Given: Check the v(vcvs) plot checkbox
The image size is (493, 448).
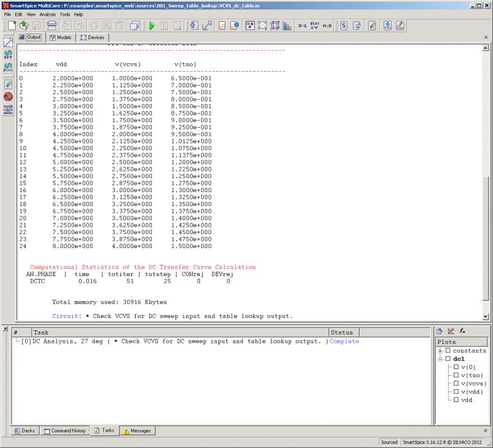Looking at the screenshot, I should [456, 384].
